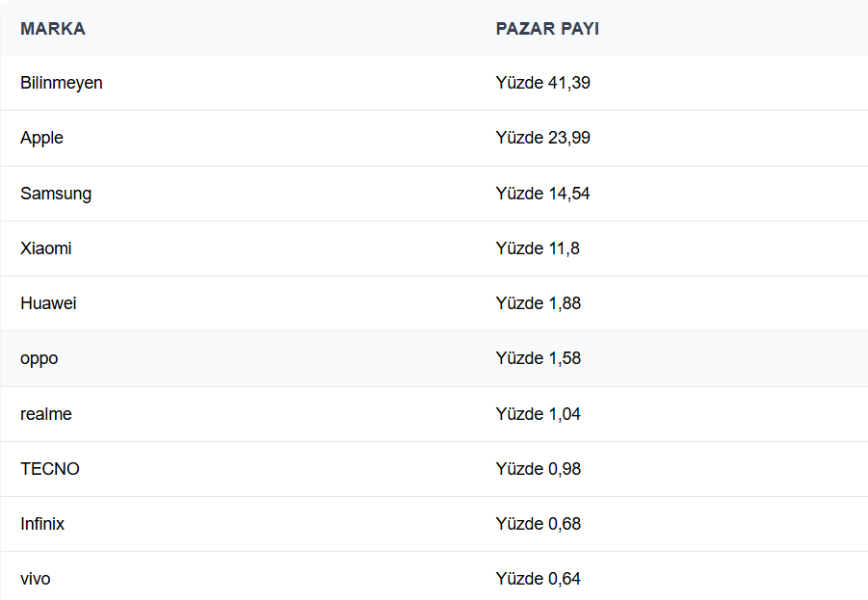This screenshot has height=600, width=868.
Task: Click the Yüzde 1,88 market share
Action: pyautogui.click(x=539, y=303)
